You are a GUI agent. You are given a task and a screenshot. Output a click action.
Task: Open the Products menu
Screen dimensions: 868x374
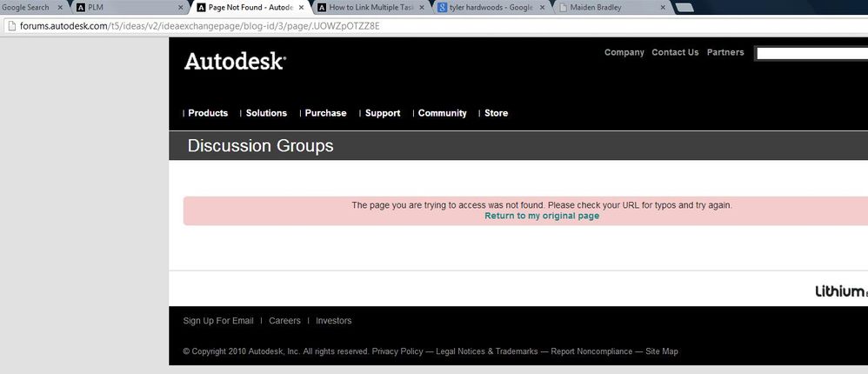click(x=208, y=113)
